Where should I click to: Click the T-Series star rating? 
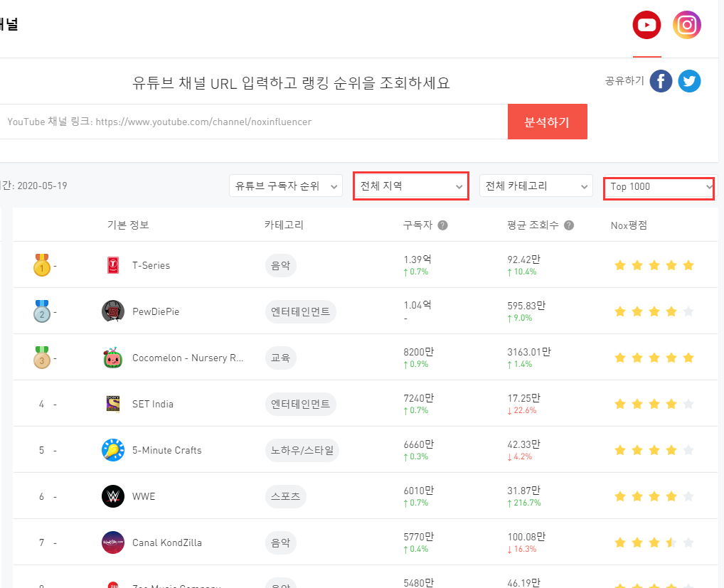click(x=654, y=265)
